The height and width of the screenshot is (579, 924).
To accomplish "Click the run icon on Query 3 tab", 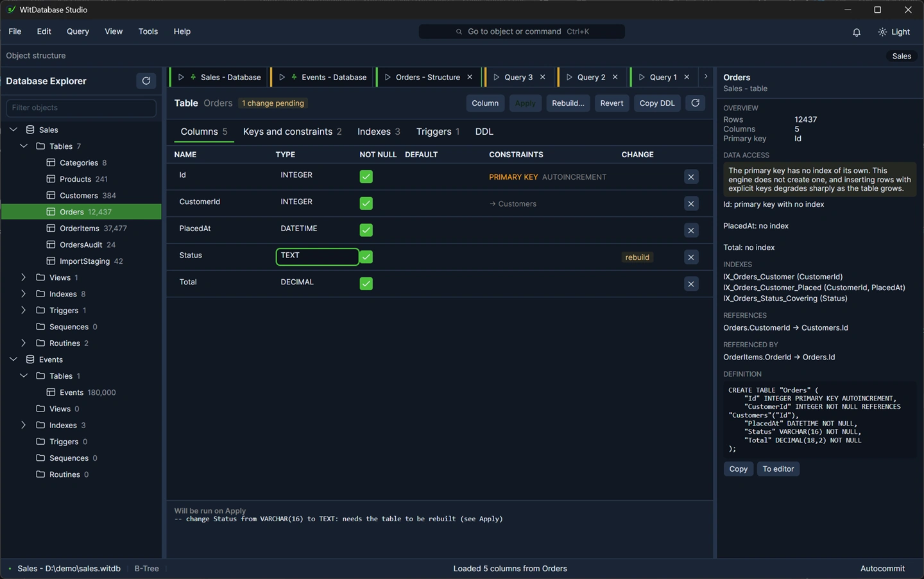I will coord(496,77).
